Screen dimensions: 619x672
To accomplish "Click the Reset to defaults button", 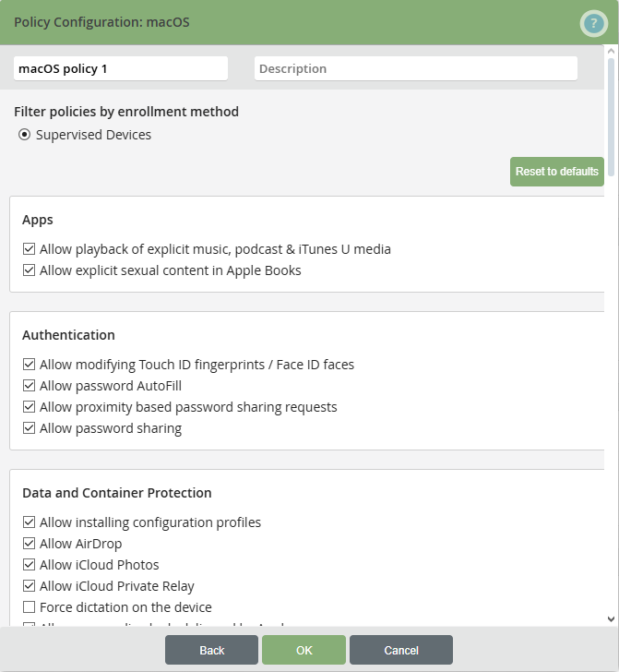I will pyautogui.click(x=556, y=172).
